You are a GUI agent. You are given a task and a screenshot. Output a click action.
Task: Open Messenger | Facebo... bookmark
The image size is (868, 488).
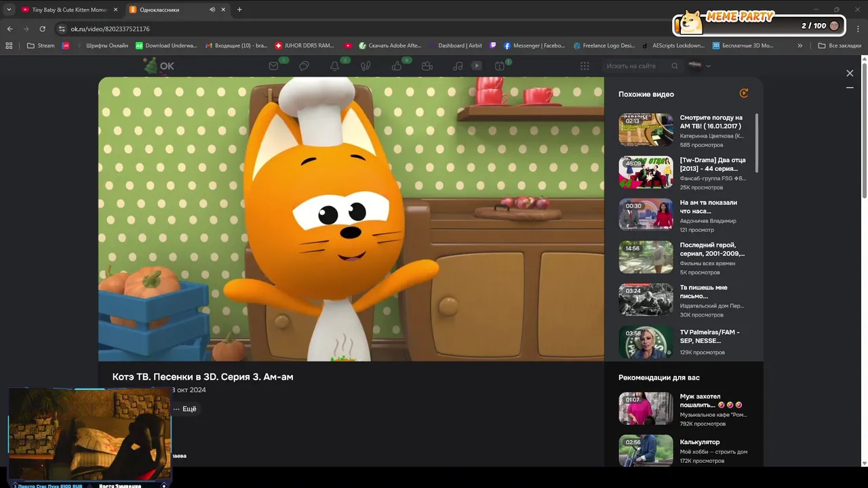pos(534,45)
